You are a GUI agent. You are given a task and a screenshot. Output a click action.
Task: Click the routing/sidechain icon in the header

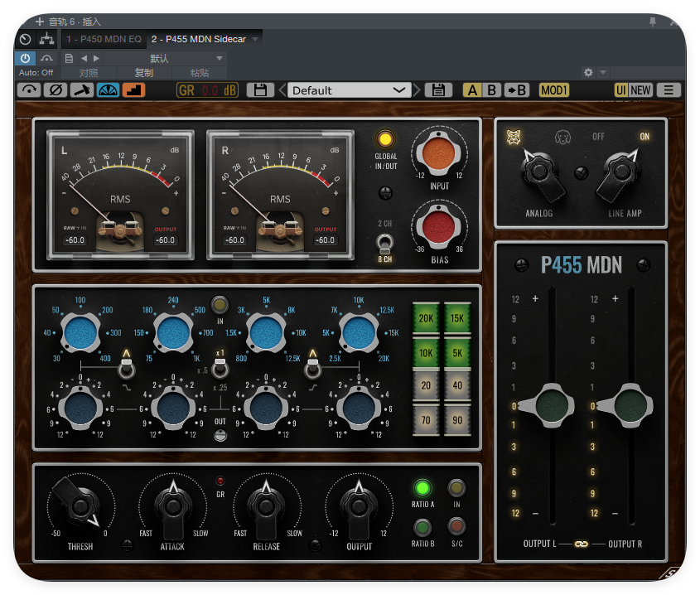pos(46,39)
